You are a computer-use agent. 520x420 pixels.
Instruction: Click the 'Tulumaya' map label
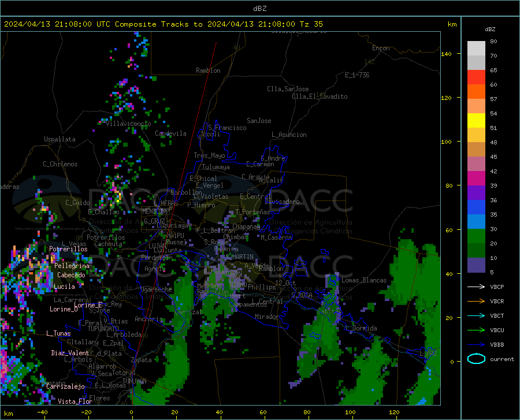pyautogui.click(x=216, y=167)
